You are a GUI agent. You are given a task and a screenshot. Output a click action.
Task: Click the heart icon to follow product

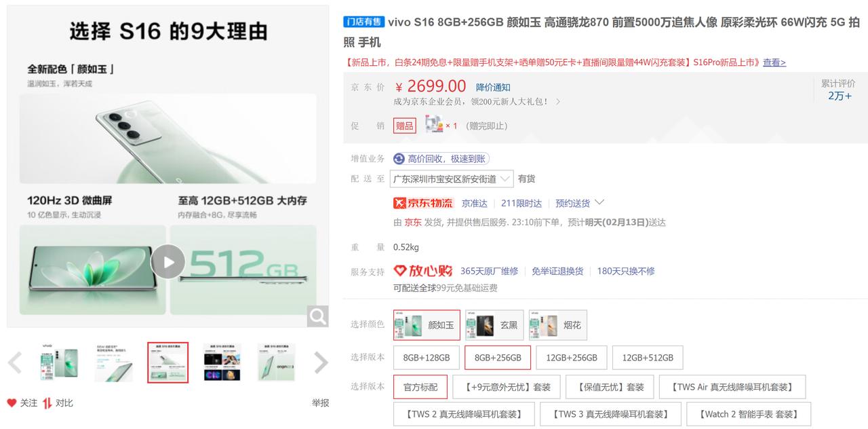click(12, 403)
